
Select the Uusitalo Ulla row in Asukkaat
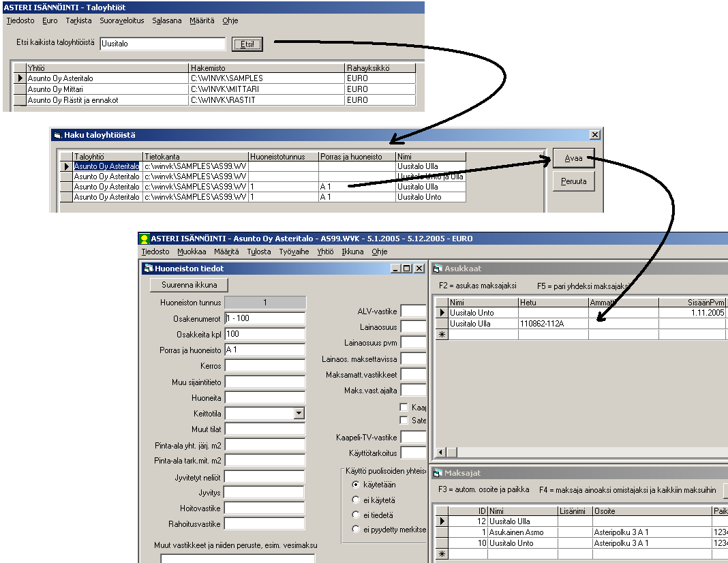click(x=581, y=324)
